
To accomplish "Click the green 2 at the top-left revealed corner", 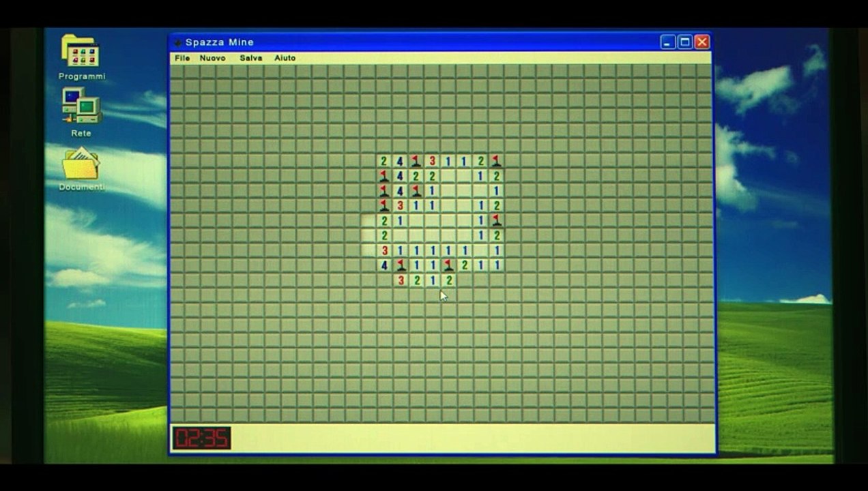I will tap(384, 161).
